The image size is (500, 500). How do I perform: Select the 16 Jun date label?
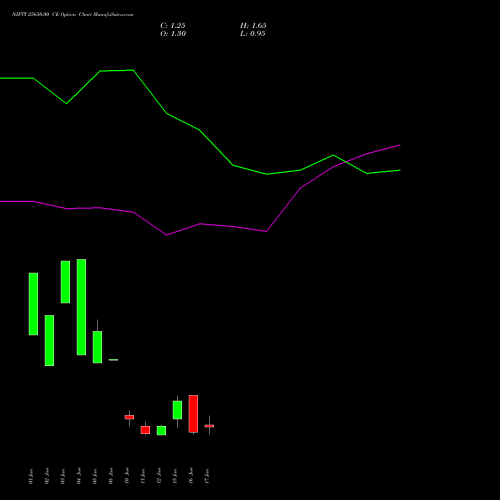pos(191,476)
